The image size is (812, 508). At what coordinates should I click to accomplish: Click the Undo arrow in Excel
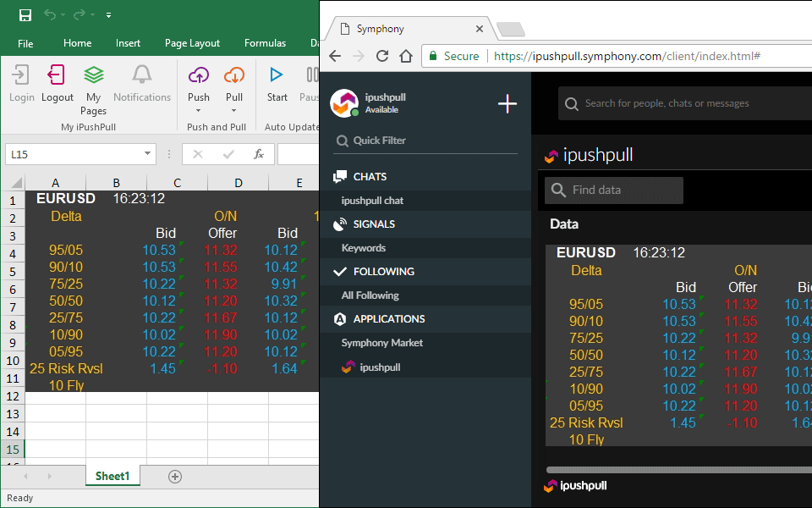(x=50, y=15)
